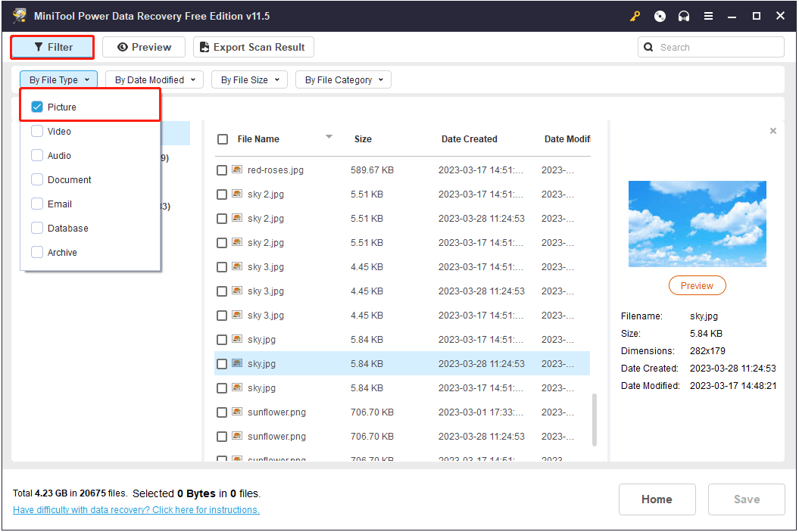Image resolution: width=799 pixels, height=532 pixels.
Task: Uncheck the Picture file type checkbox
Action: point(37,107)
